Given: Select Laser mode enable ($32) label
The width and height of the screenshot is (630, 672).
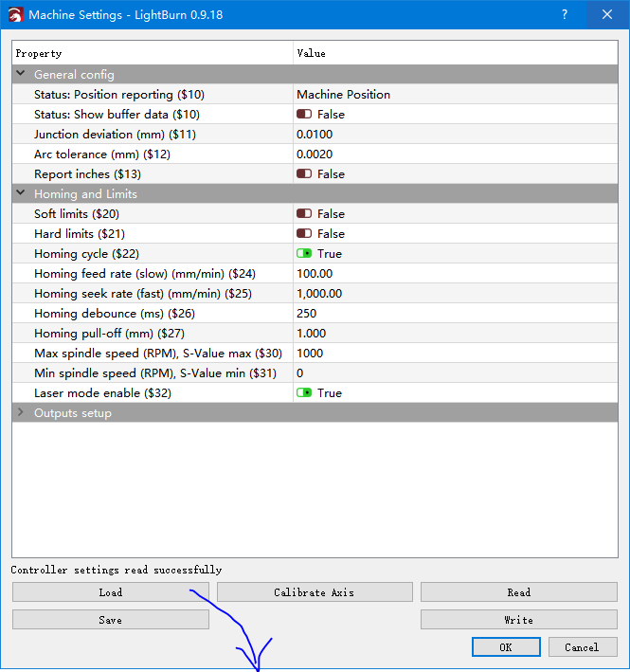Looking at the screenshot, I should (102, 393).
